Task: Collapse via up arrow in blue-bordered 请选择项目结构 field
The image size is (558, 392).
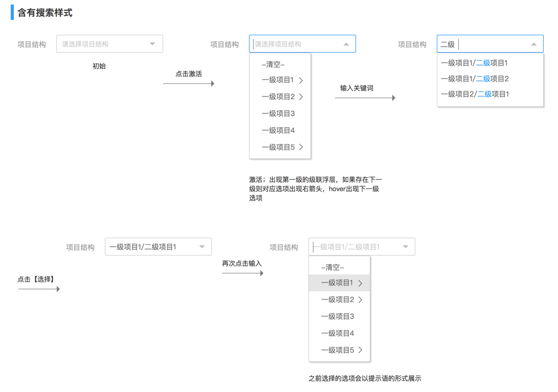Action: coord(346,44)
